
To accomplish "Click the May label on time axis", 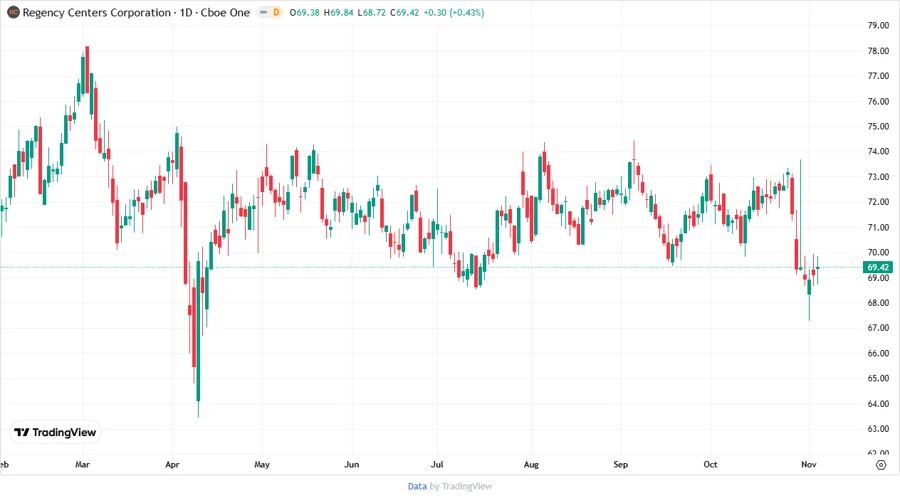I will point(262,464).
